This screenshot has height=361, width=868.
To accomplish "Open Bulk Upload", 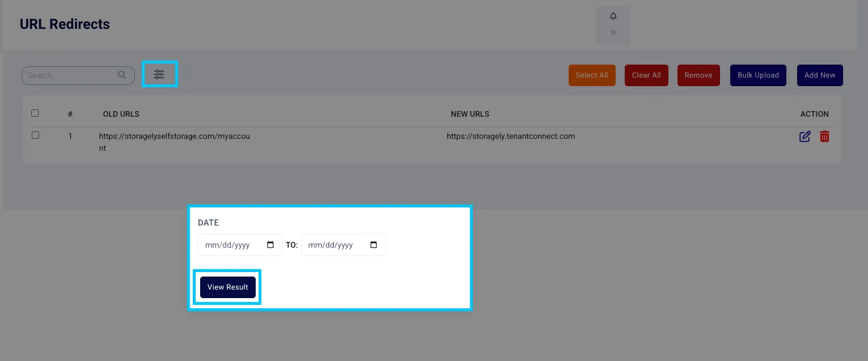I will [x=758, y=75].
